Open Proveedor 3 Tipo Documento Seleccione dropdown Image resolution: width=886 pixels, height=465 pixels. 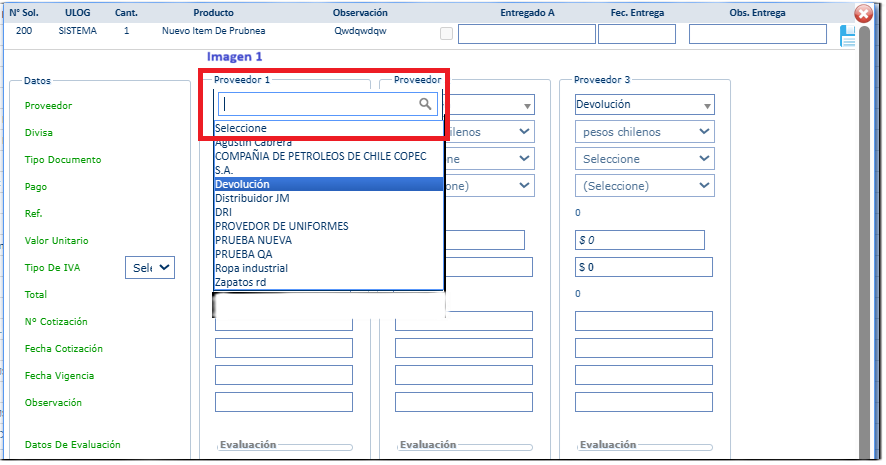645,159
